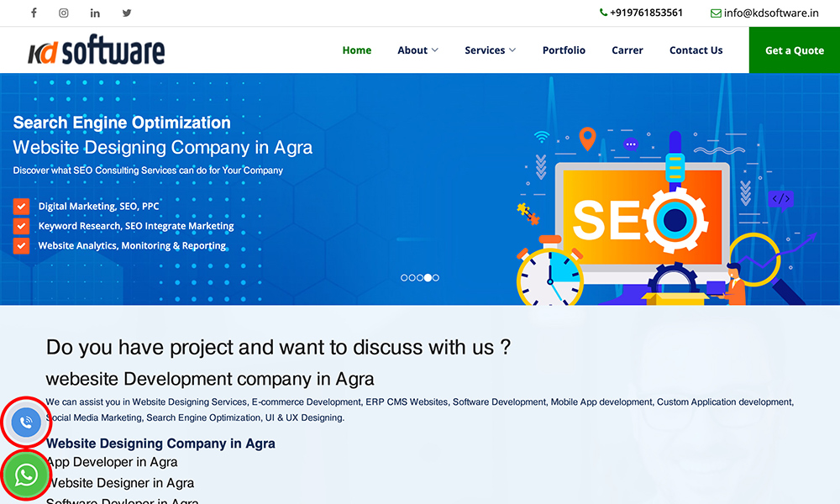840x504 pixels.
Task: Click the KD Software logo
Action: [x=96, y=50]
